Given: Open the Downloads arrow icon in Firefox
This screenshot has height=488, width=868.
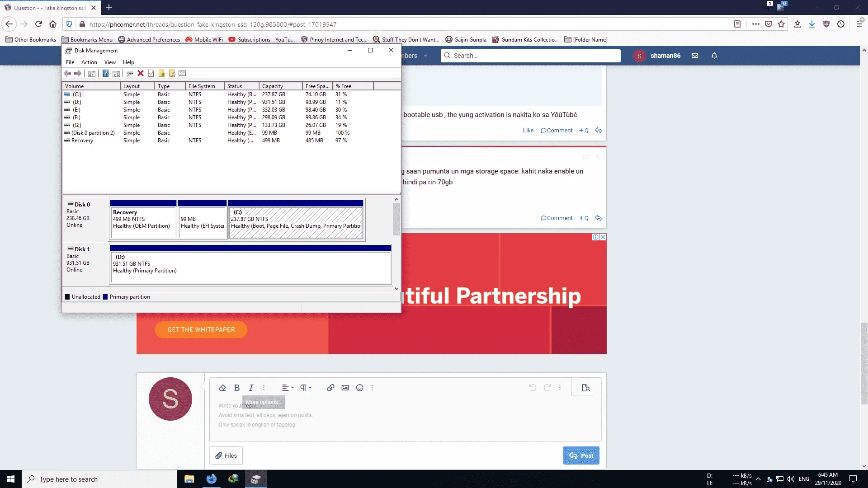Looking at the screenshot, I should pos(812,24).
